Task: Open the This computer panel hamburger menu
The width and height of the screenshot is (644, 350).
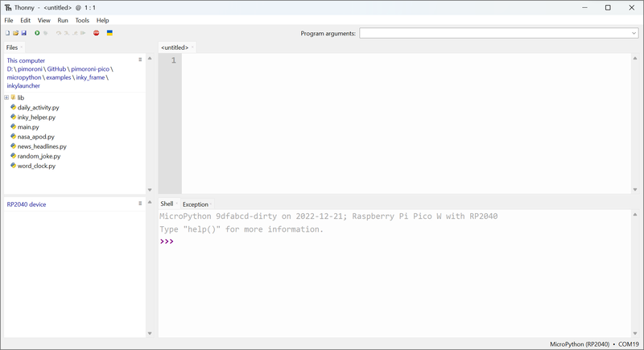Action: (140, 60)
